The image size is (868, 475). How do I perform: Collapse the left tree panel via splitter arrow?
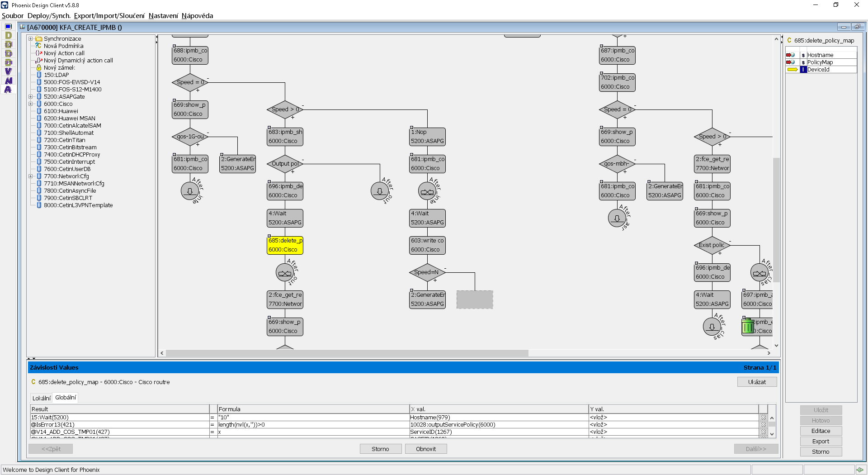coord(157,37)
